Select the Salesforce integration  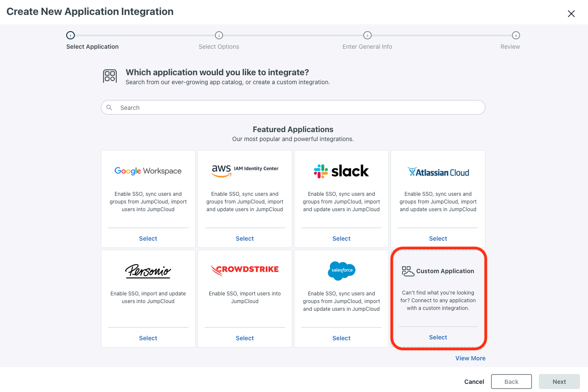[341, 338]
